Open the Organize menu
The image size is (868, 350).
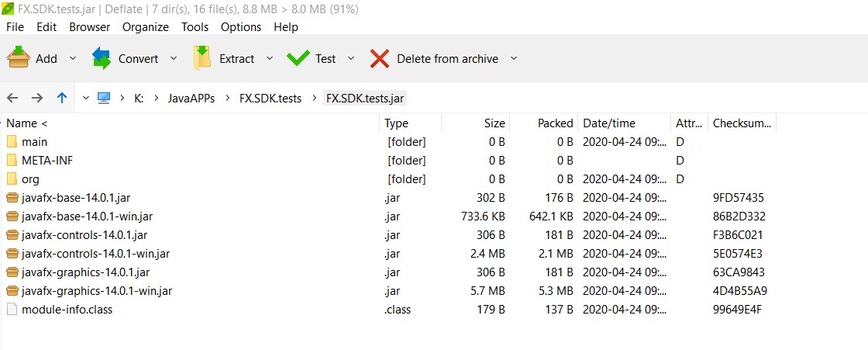click(145, 27)
